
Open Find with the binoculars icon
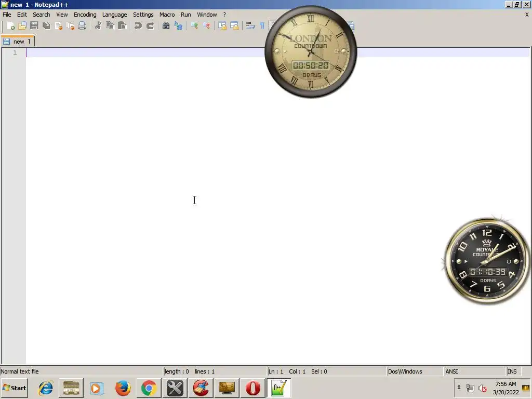click(166, 26)
